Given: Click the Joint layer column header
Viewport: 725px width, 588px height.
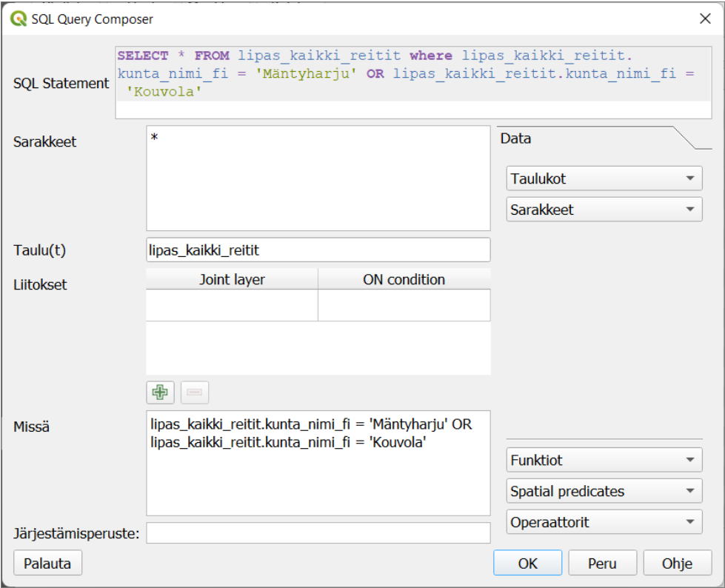Looking at the screenshot, I should pyautogui.click(x=232, y=279).
